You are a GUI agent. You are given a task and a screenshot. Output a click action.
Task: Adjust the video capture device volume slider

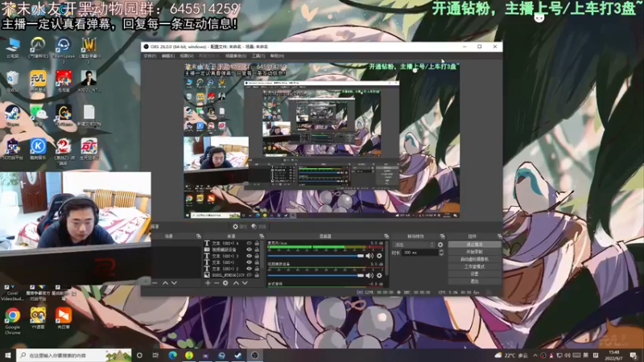pos(316,275)
